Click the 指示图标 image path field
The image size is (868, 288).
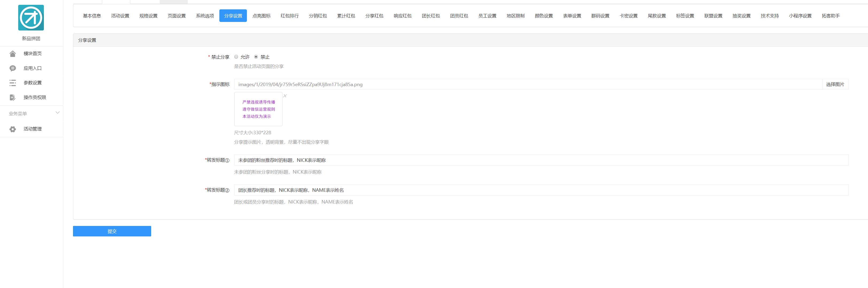[528, 85]
